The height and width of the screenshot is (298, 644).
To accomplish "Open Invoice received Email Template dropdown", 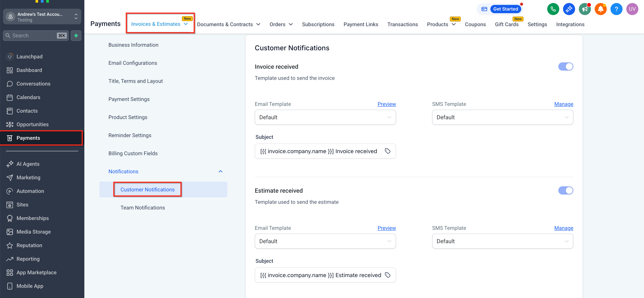I will (325, 117).
